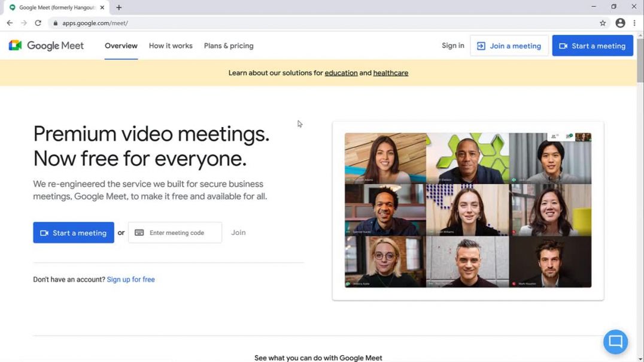Click the video meeting grid image

(468, 210)
